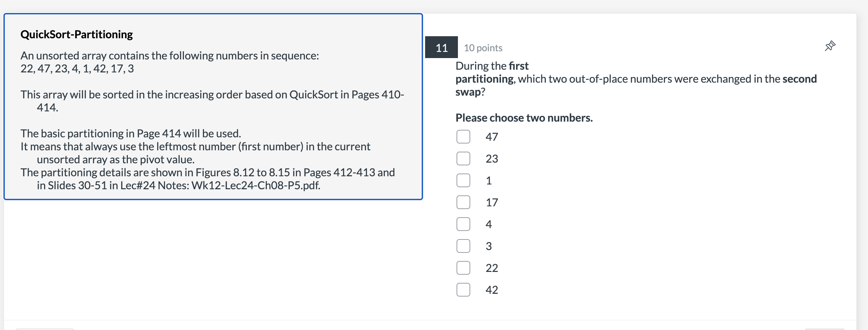Image resolution: width=868 pixels, height=330 pixels.
Task: Choose the checkbox next to 22
Action: pos(463,268)
